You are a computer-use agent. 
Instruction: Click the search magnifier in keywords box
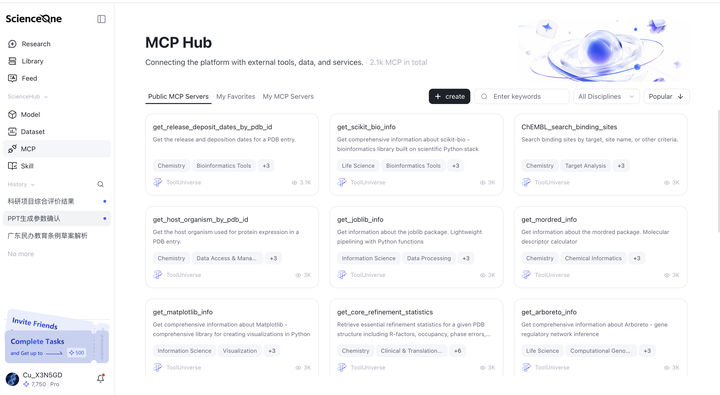[x=484, y=96]
